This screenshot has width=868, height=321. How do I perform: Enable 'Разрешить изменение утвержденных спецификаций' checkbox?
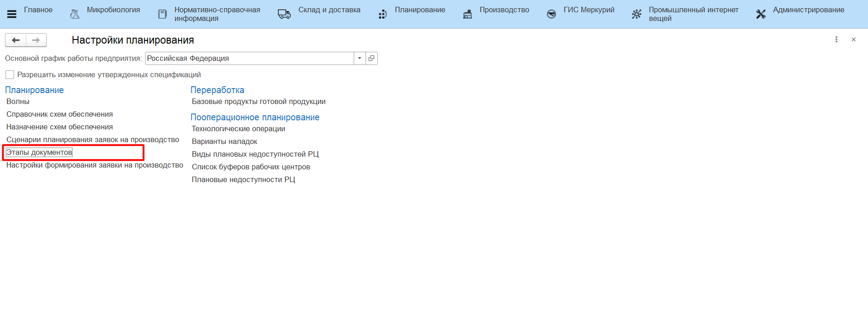pyautogui.click(x=10, y=74)
